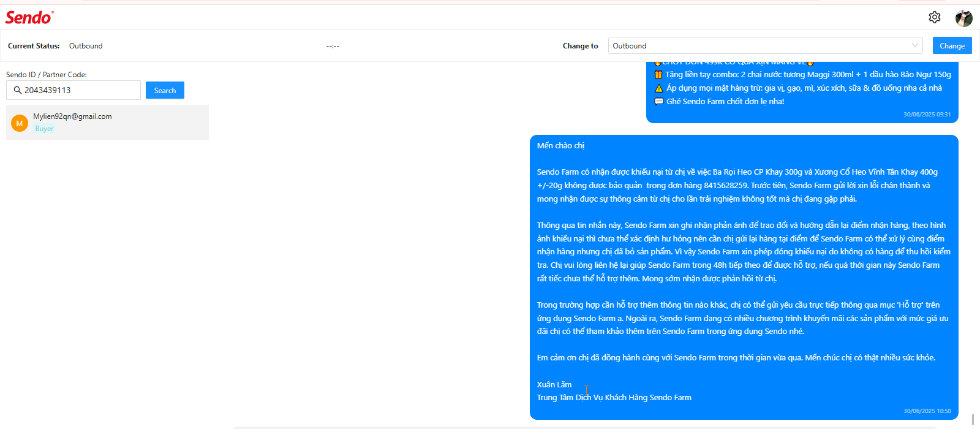980x429 pixels.
Task: Click the 30/06/2025 09:31 timestamp
Action: (x=927, y=115)
